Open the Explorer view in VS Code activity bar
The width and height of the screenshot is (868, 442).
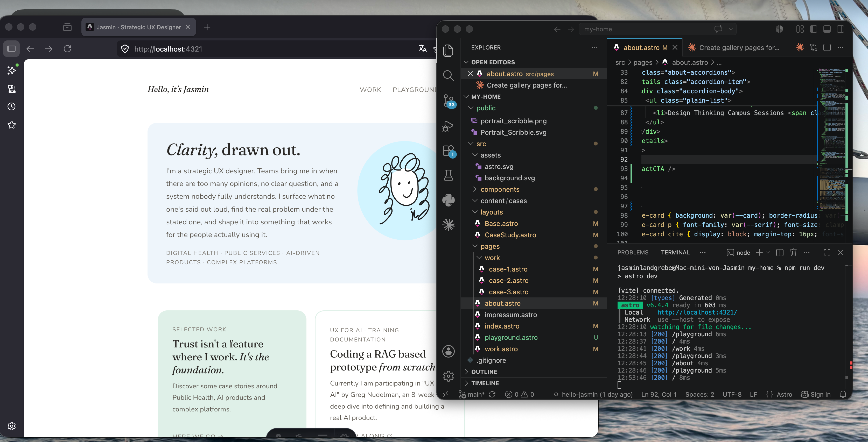click(x=448, y=51)
